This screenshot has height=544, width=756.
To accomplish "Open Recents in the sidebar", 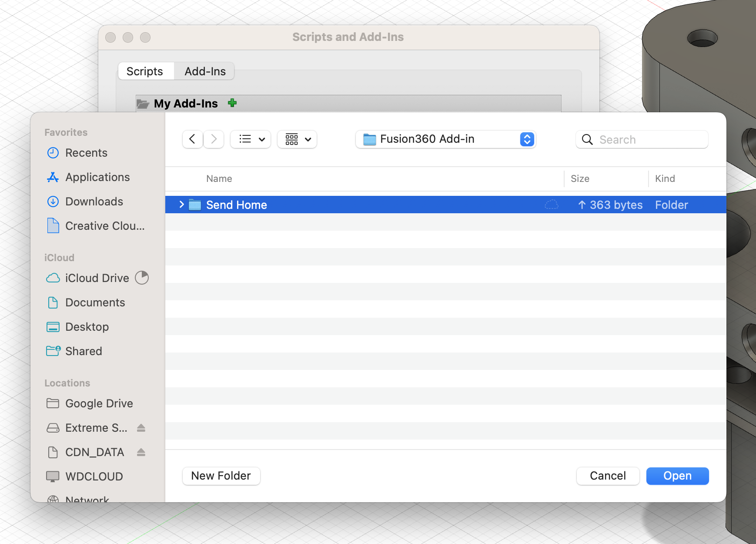I will coord(86,153).
